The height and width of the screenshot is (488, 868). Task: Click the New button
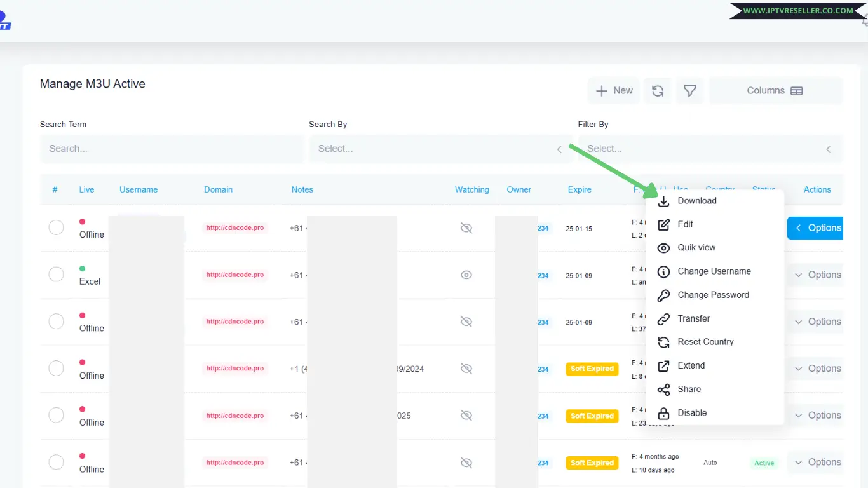click(614, 91)
